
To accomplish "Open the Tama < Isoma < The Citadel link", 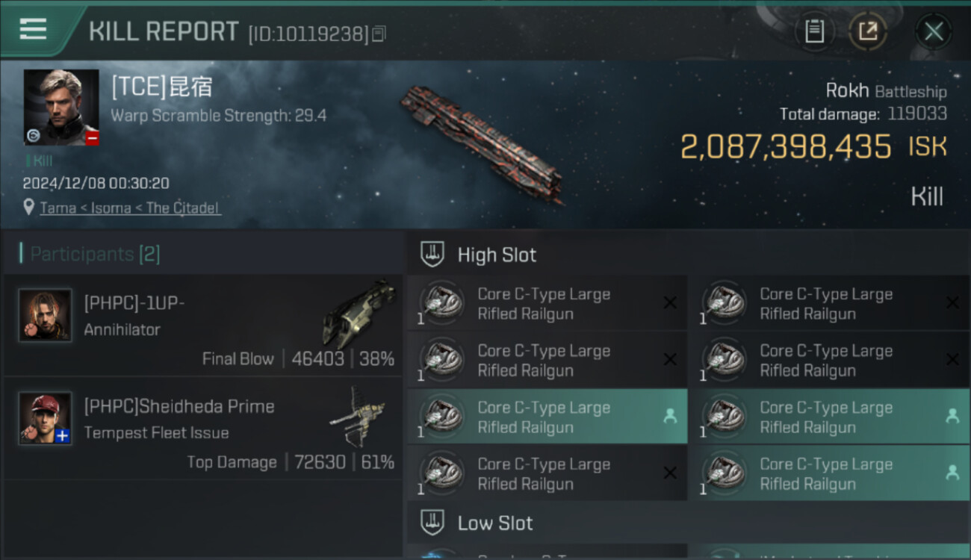I will 129,208.
